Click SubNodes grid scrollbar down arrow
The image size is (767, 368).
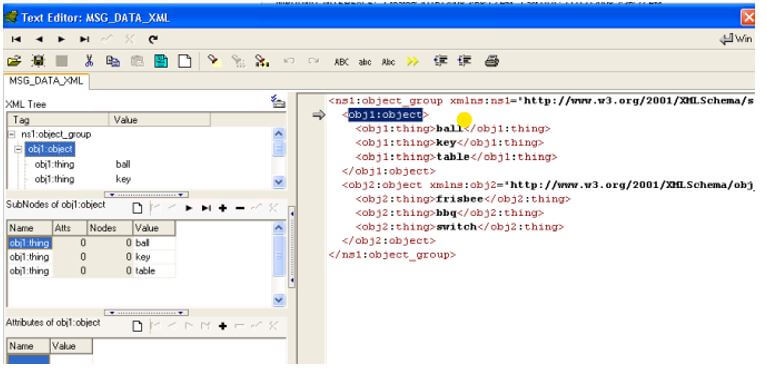278,299
